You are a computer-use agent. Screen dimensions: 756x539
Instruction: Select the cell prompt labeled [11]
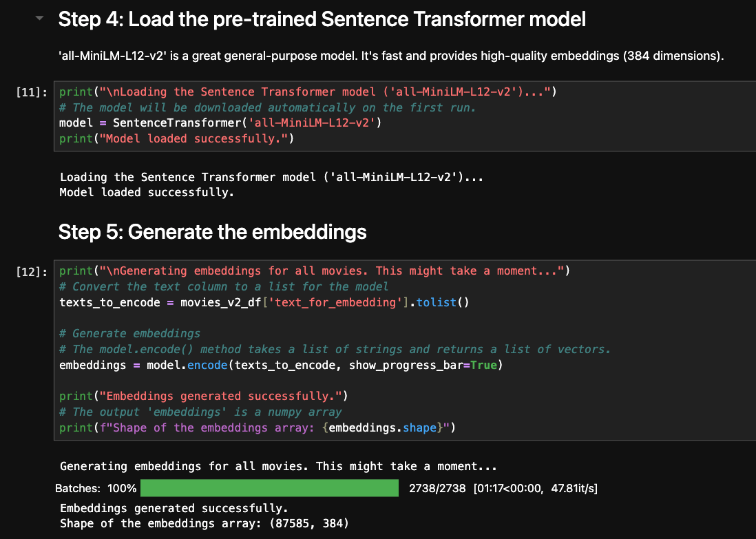point(31,92)
